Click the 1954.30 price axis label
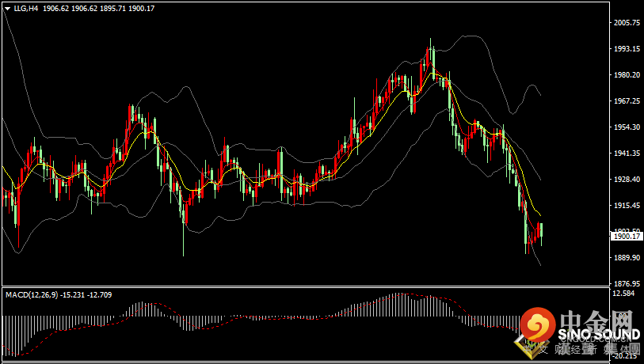644x364 pixels. (626, 127)
